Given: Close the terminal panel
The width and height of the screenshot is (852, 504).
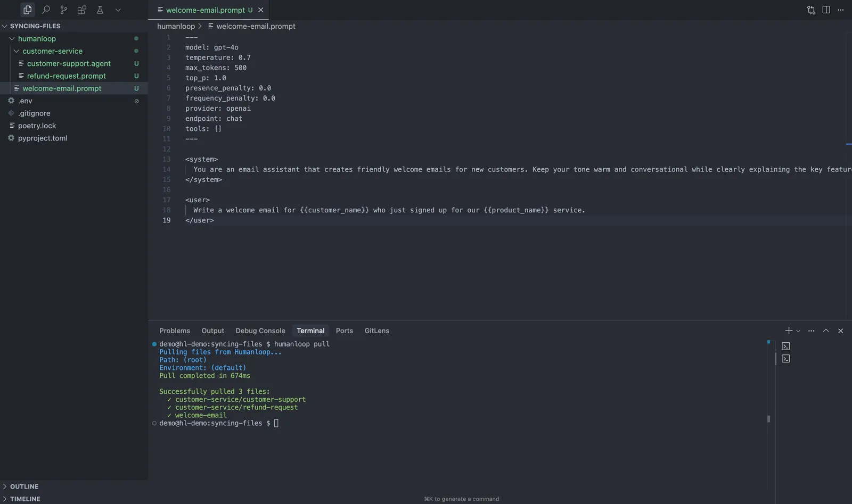Looking at the screenshot, I should pos(841,331).
